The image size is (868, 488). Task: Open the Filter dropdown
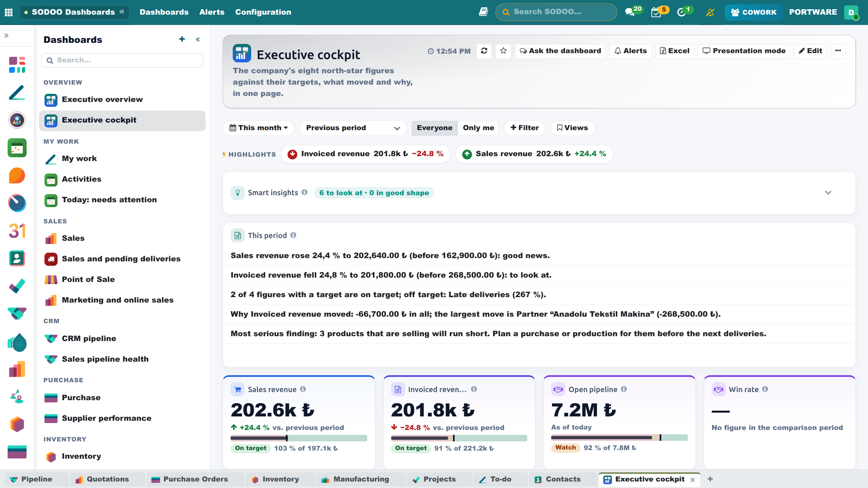(525, 128)
